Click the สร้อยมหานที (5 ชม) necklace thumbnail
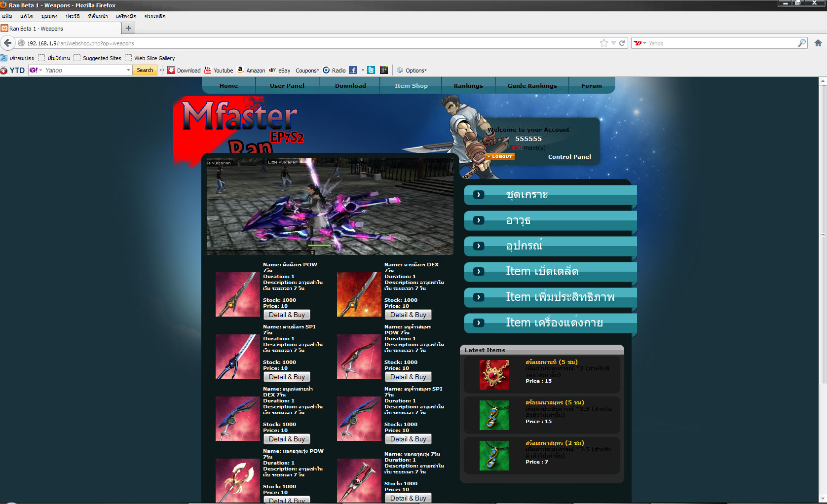Screen dimensions: 827x504 click(494, 374)
